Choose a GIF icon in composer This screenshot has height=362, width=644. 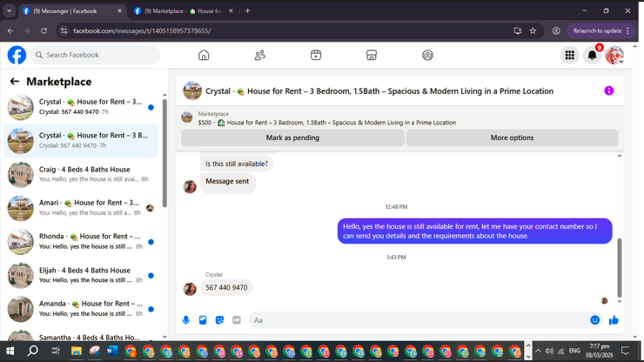[237, 320]
